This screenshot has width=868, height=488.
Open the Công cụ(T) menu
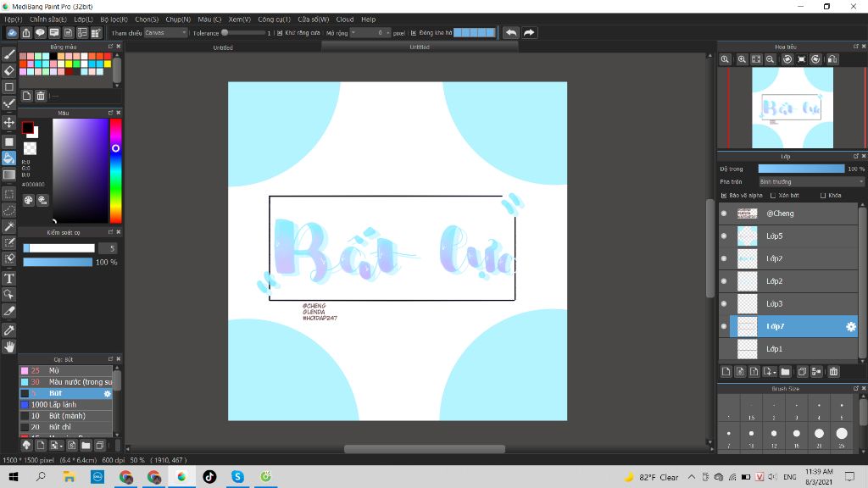(274, 19)
